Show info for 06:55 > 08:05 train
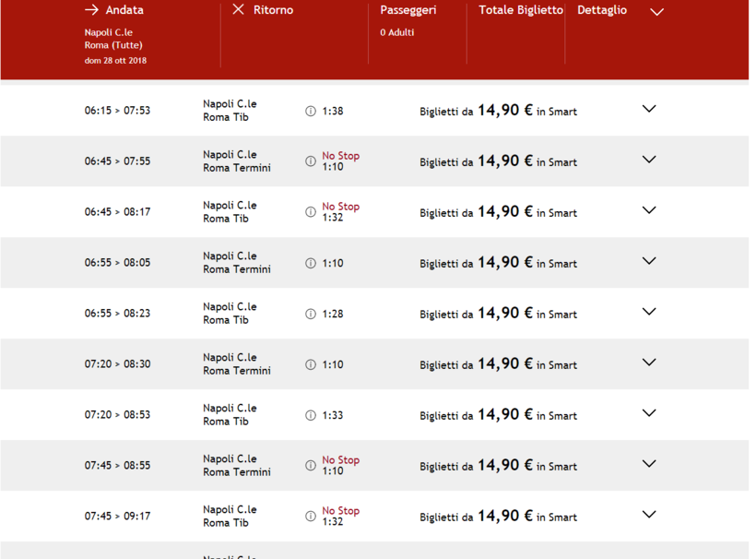 click(x=311, y=263)
